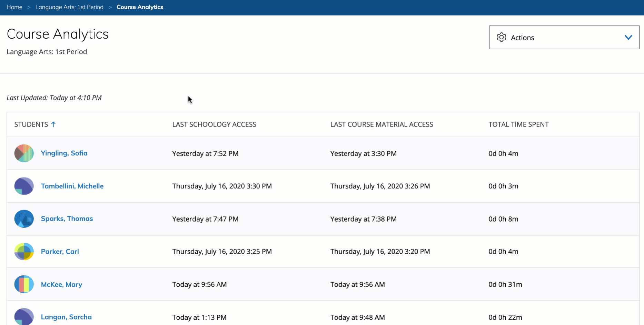
Task: Open Tambellini, Michelle student link
Action: point(72,186)
